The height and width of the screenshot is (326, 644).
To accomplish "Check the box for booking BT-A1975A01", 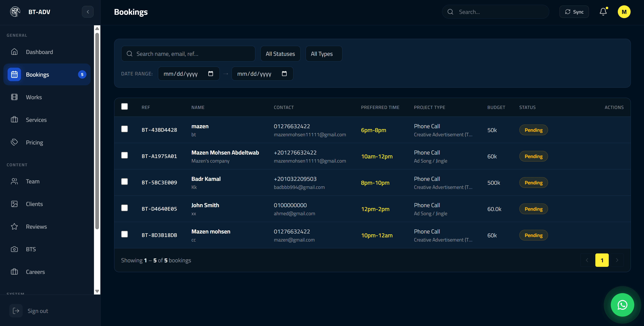I will pos(125,155).
